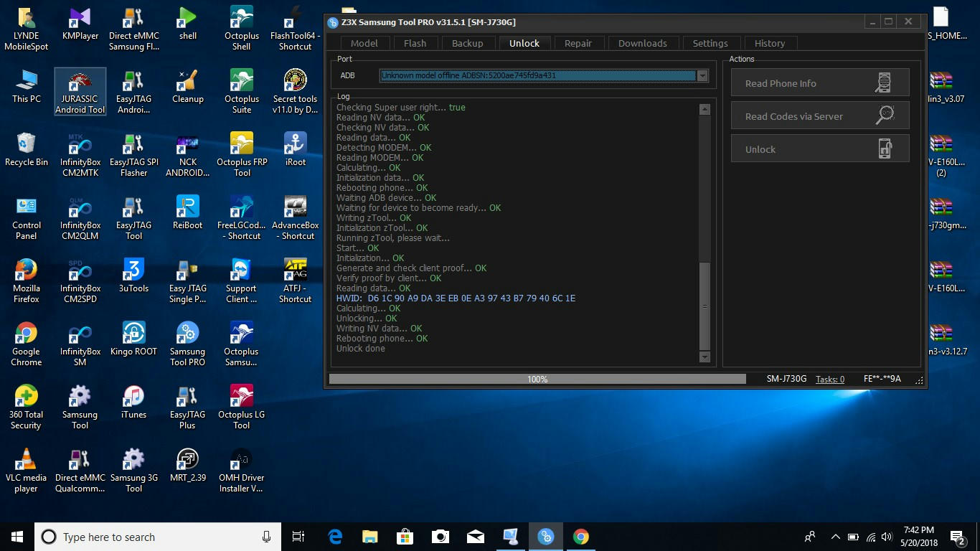Click the InfinityBox CM2MTK icon
The width and height of the screenshot is (980, 551).
coord(80,155)
